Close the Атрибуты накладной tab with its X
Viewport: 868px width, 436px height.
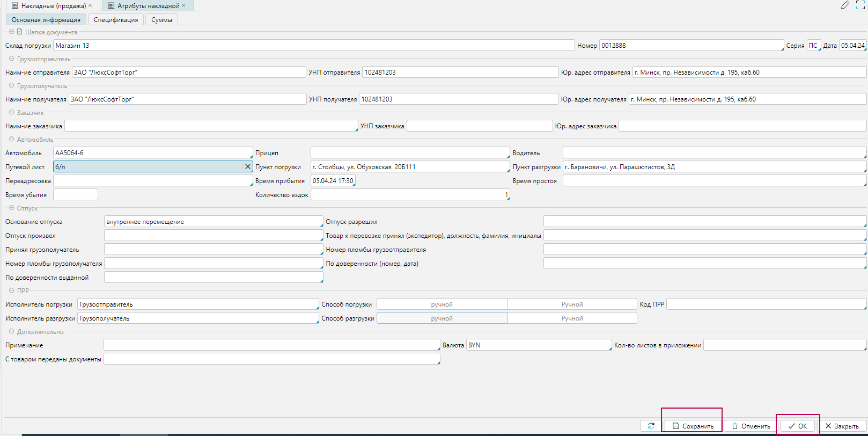(x=183, y=5)
